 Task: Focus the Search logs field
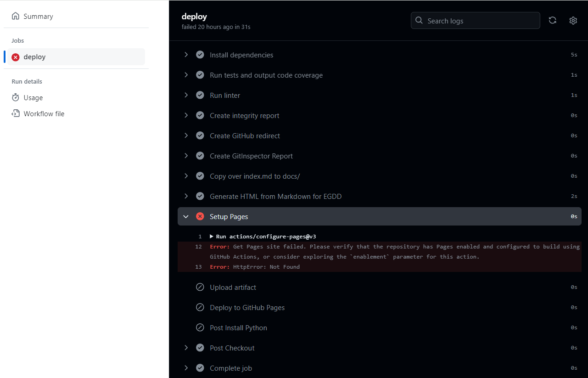click(475, 21)
